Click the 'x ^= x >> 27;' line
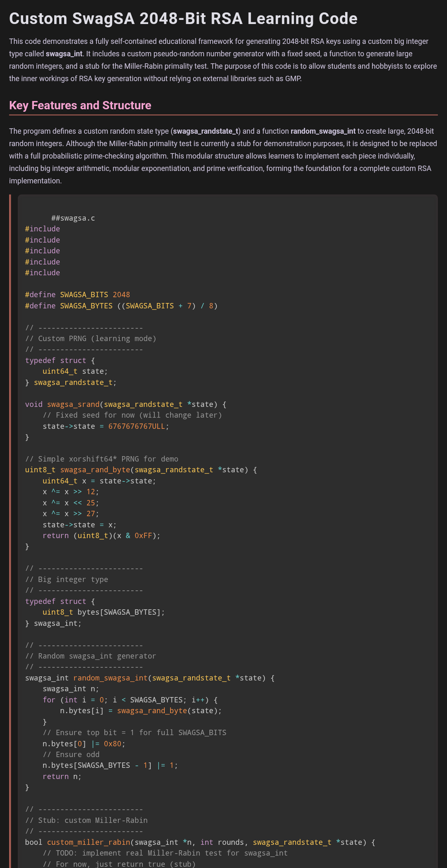 (71, 514)
